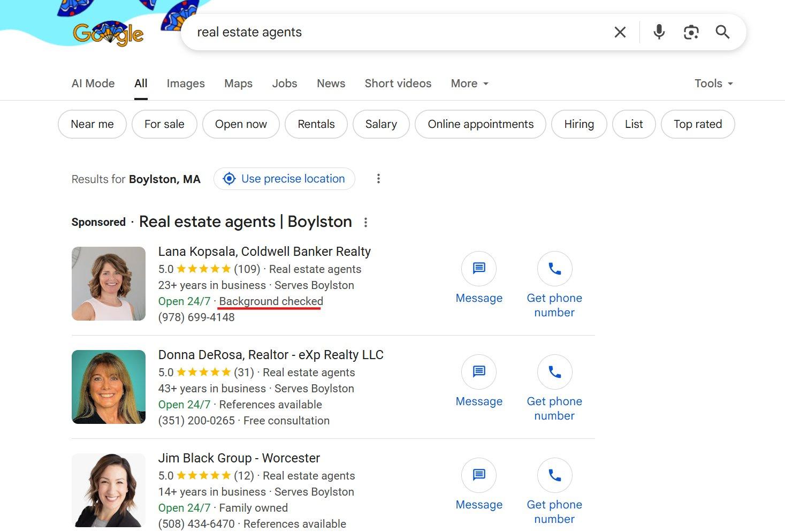Click the Message icon for Lana Kopsala
The height and width of the screenshot is (532, 785).
(479, 269)
